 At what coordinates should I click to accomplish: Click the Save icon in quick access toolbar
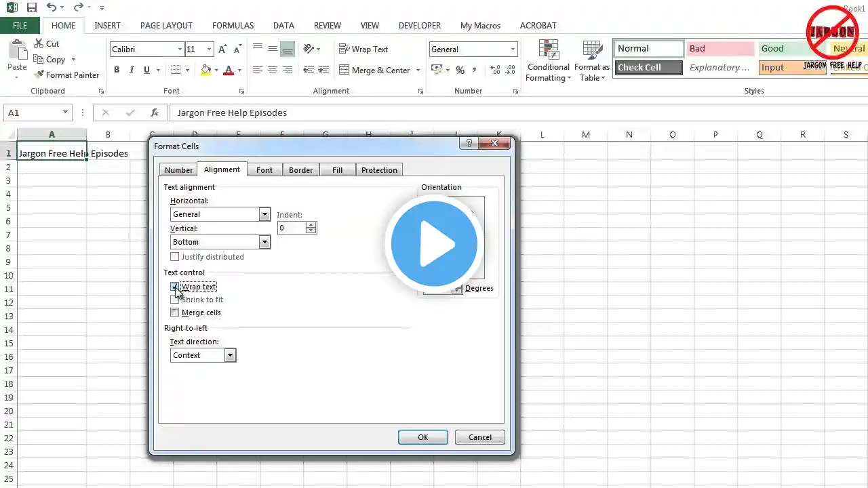tap(32, 7)
